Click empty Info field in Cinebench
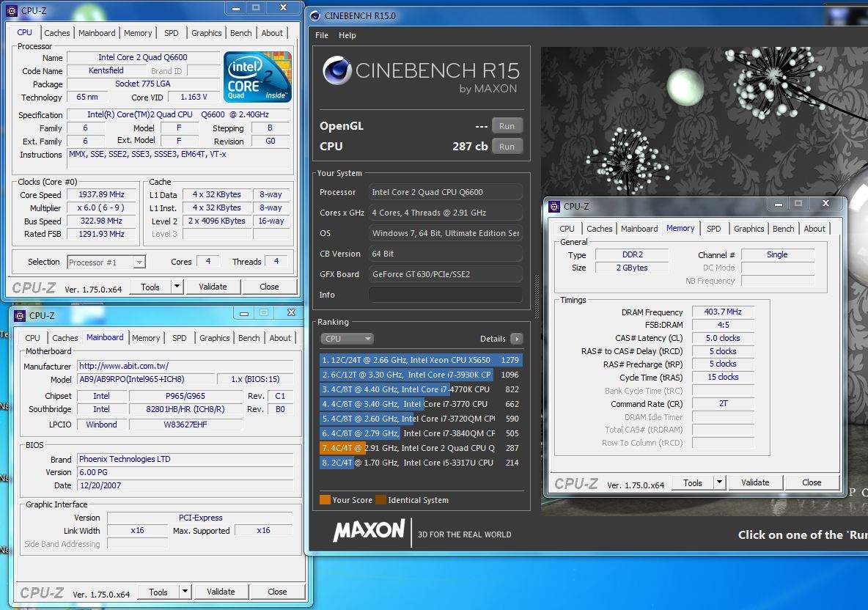This screenshot has width=868, height=610. pos(446,295)
